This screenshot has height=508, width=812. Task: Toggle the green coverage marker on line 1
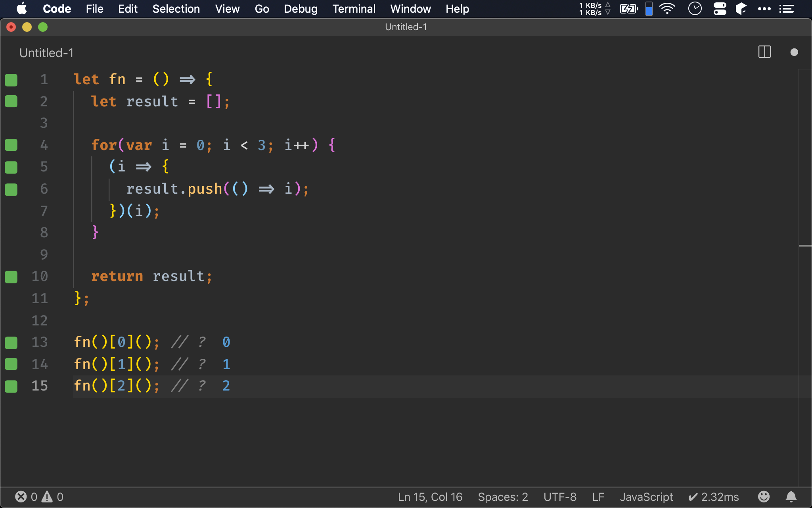(11, 80)
